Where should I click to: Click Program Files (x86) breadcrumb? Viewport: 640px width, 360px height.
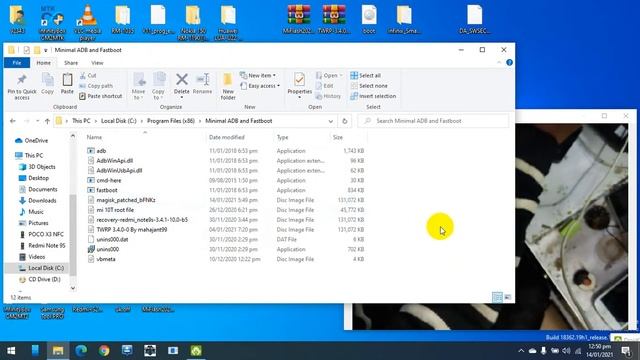pyautogui.click(x=171, y=121)
